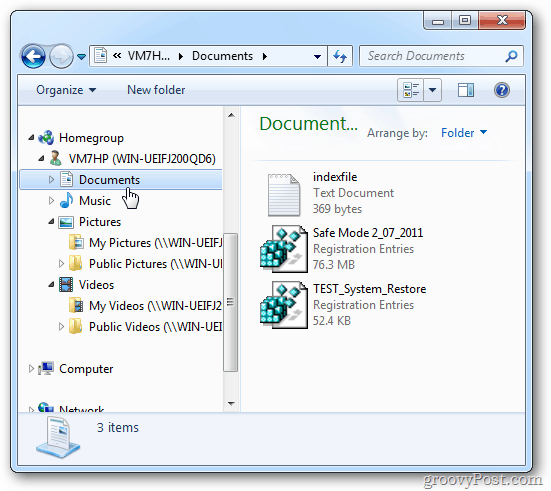This screenshot has height=491, width=551.
Task: Select the indexfile text document icon
Action: click(284, 195)
